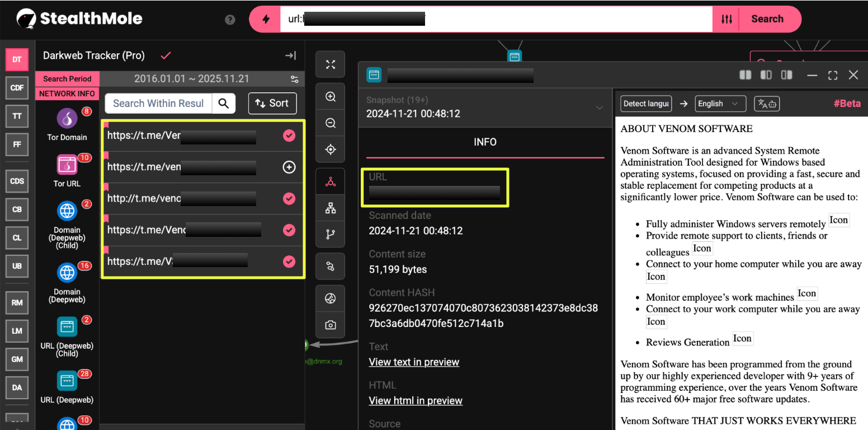The image size is (868, 430).
Task: Add the second t.me/ven result
Action: [x=289, y=167]
